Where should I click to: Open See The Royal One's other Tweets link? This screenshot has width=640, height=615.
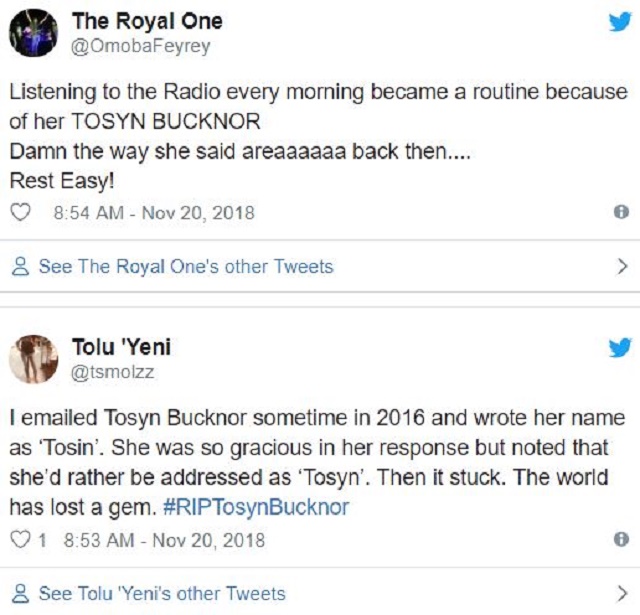[186, 267]
